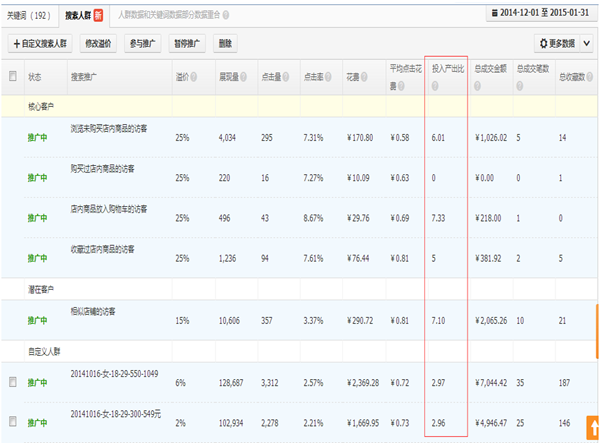
Task: Click the help icon under 总成交金额 header
Action: pyautogui.click(x=477, y=86)
